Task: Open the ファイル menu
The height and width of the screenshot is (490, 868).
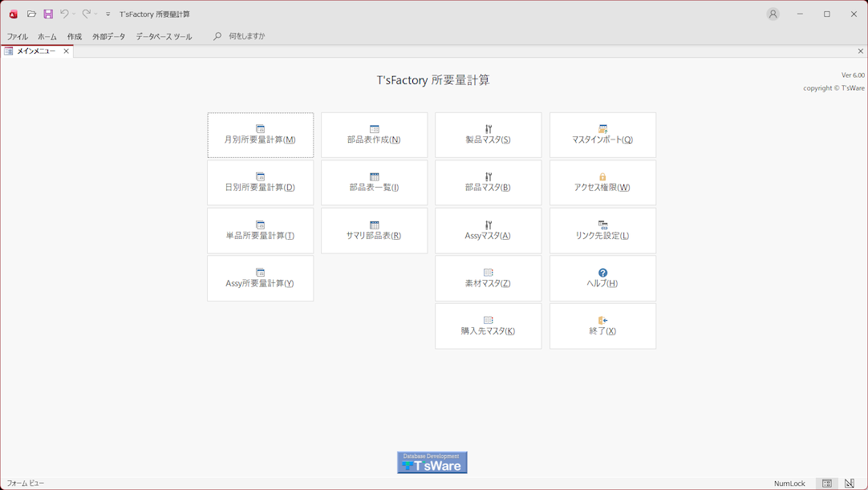Action: [17, 37]
